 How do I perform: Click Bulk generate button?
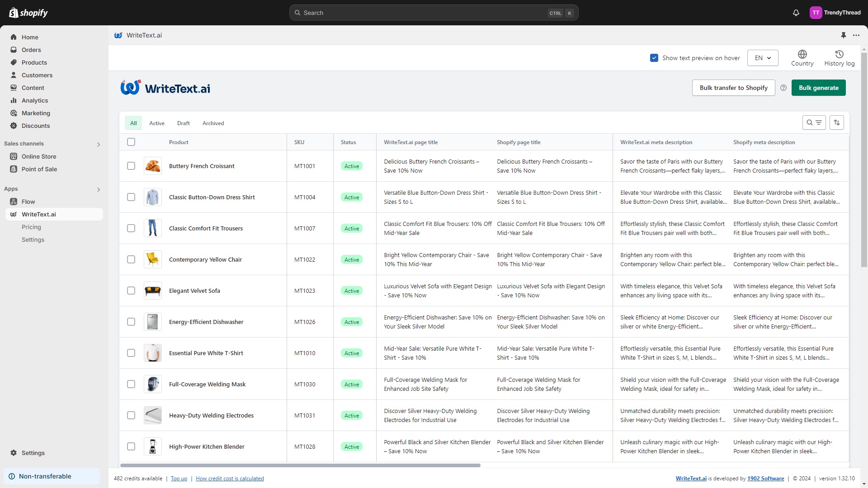[x=818, y=88]
